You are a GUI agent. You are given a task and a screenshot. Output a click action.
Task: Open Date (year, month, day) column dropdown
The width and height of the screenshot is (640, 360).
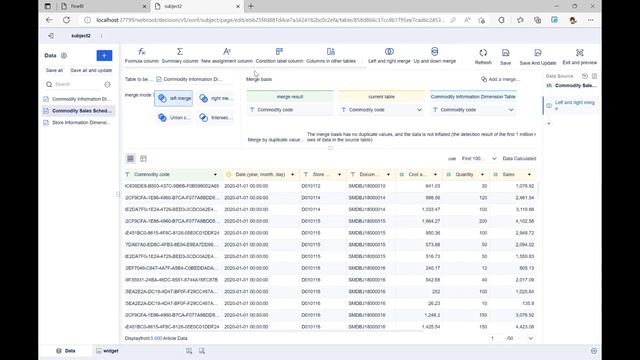pos(292,175)
